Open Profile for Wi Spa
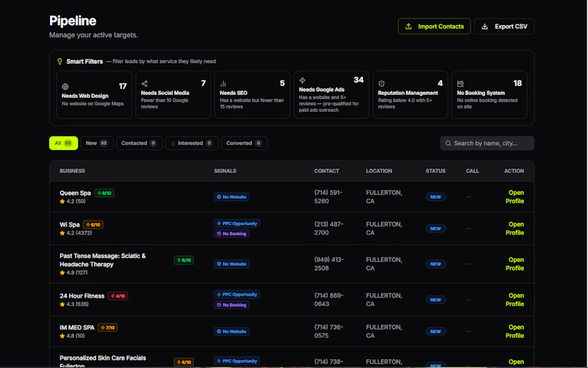588x368 pixels. click(515, 228)
